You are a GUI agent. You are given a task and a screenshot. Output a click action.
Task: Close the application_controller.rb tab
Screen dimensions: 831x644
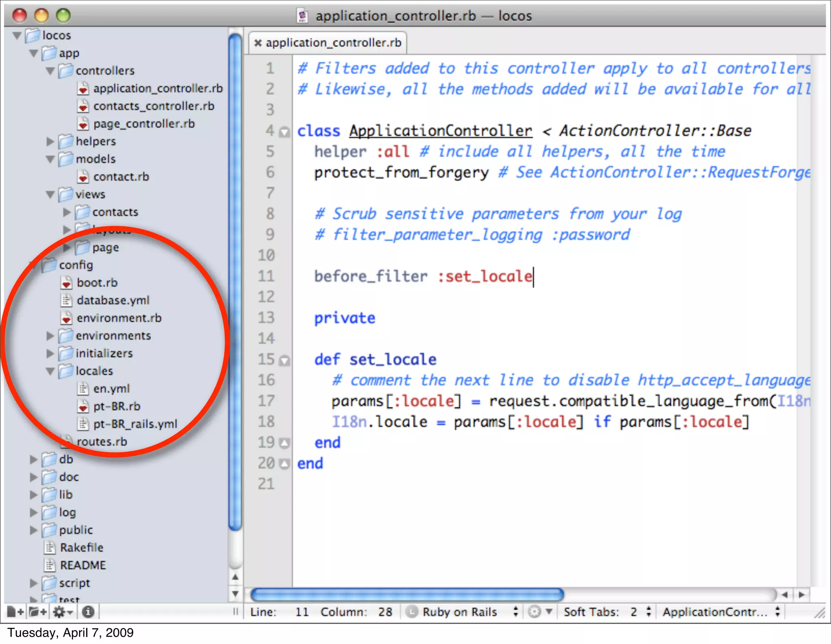pyautogui.click(x=258, y=43)
